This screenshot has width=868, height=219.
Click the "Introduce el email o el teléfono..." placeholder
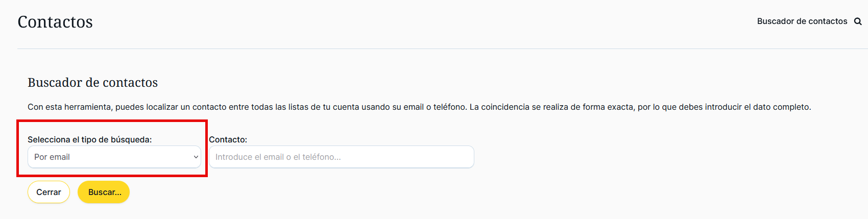point(278,157)
